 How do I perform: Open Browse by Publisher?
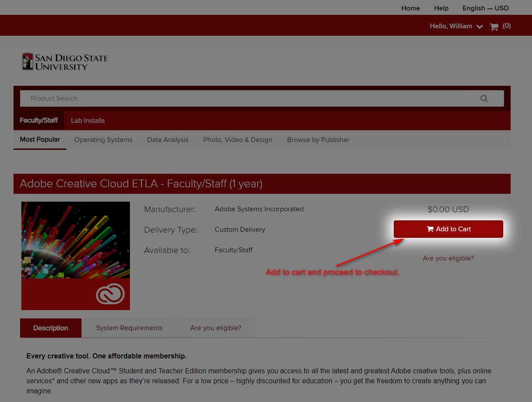pyautogui.click(x=318, y=140)
